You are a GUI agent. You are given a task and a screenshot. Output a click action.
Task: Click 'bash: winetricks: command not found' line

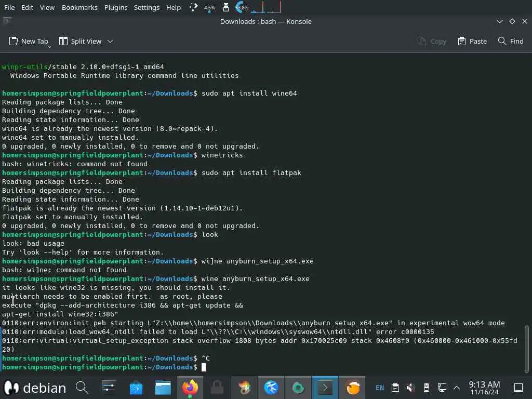click(x=75, y=164)
